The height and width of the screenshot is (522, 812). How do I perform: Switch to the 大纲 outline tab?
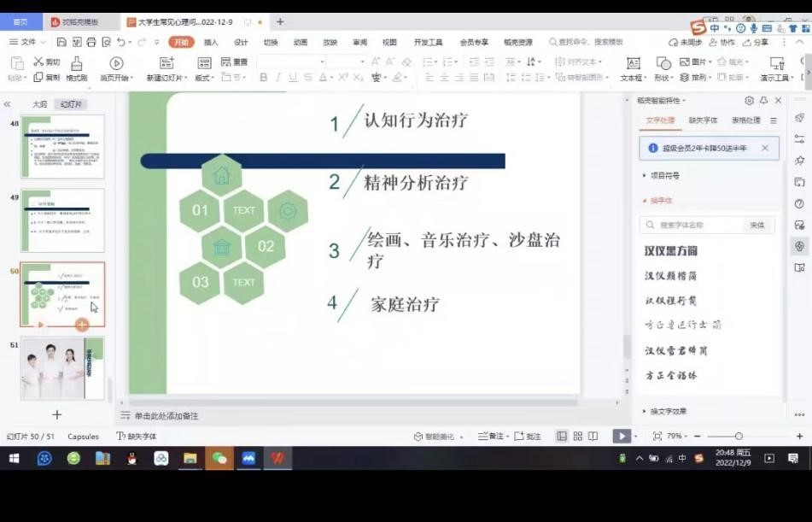tap(39, 104)
